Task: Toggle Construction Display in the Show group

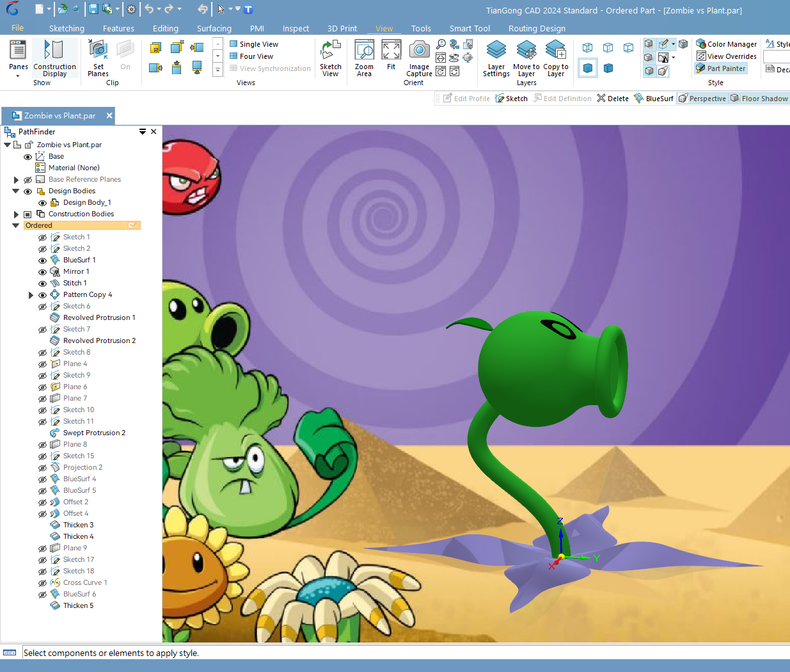Action: 54,59
